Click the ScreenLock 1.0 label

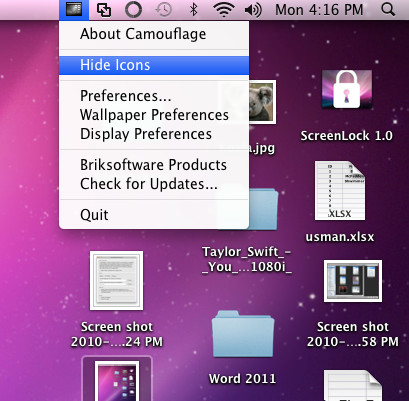point(347,136)
